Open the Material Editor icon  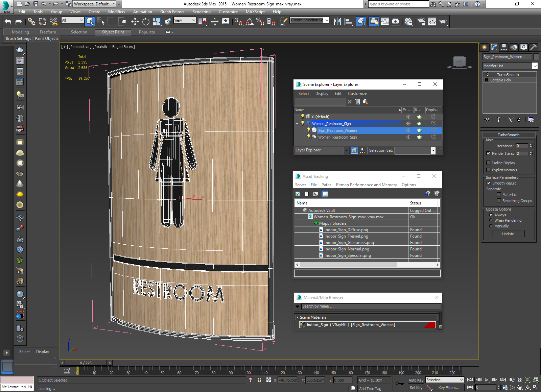pyautogui.click(x=408, y=22)
